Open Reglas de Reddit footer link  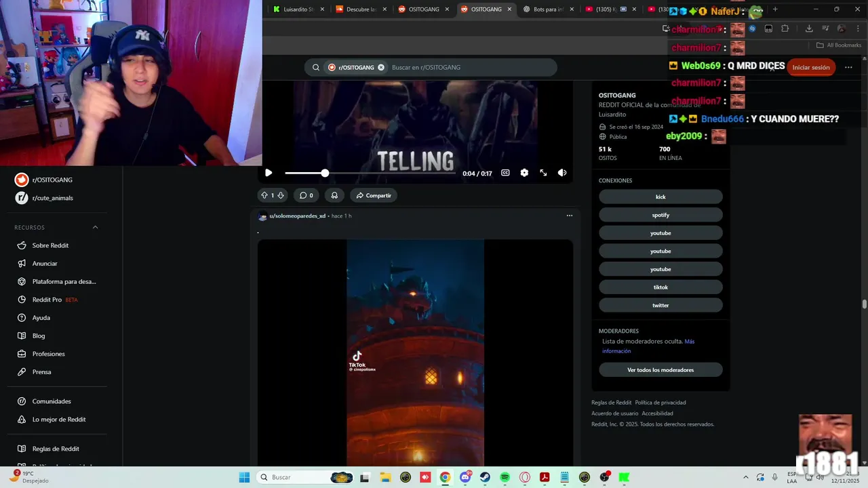point(611,403)
